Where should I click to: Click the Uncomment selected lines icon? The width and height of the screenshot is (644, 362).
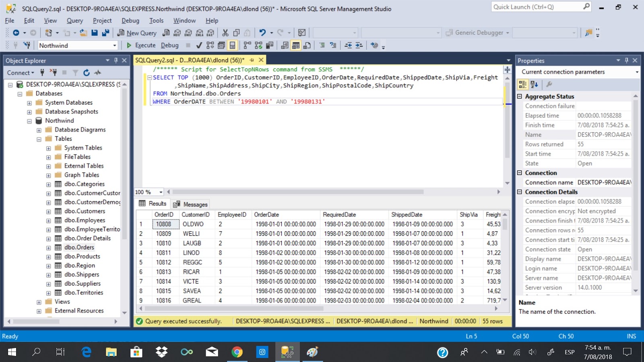(333, 45)
